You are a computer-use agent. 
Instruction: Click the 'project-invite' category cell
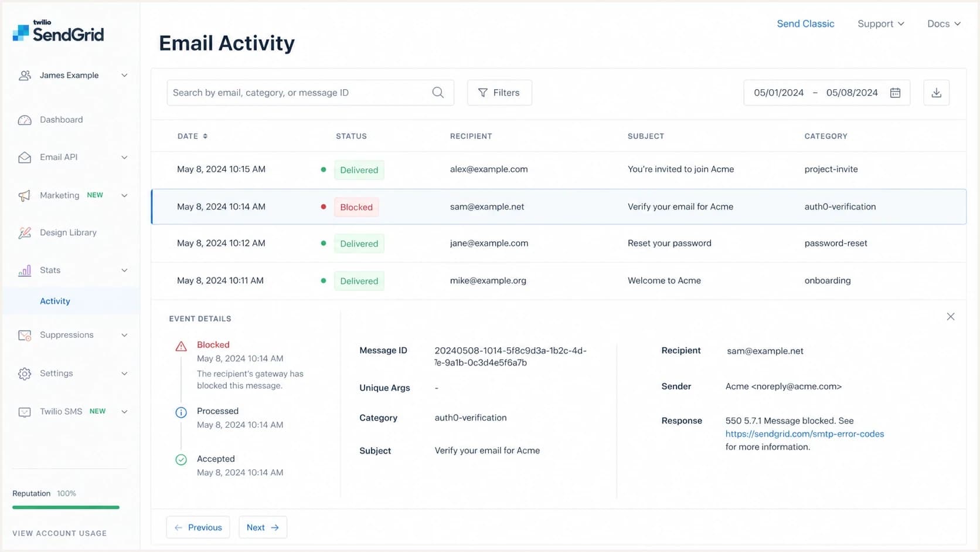pyautogui.click(x=831, y=170)
